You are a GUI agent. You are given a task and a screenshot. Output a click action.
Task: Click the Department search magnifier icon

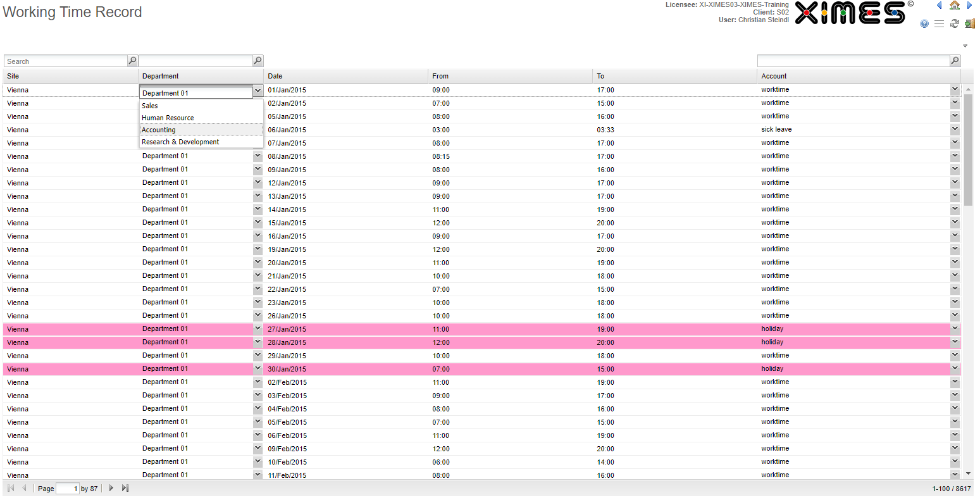[x=257, y=61]
